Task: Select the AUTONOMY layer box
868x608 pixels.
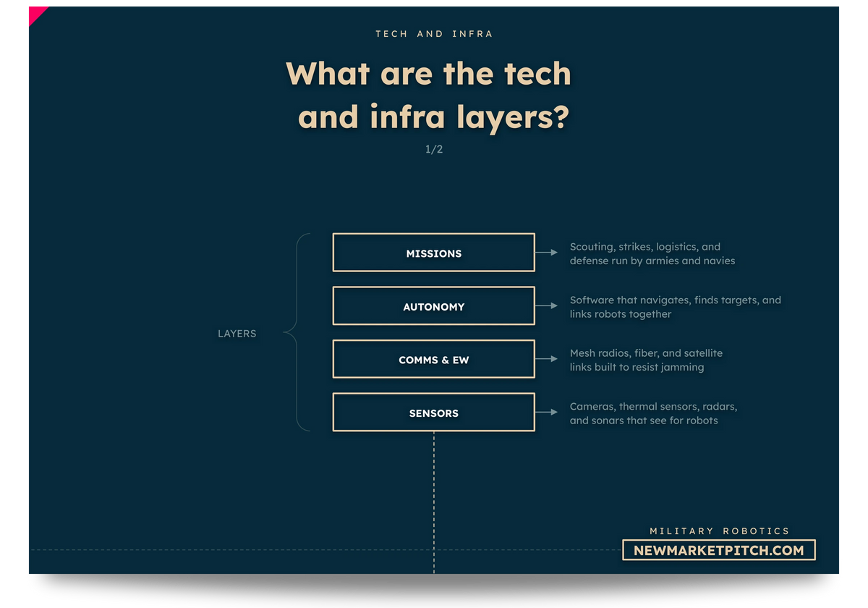Action: click(x=433, y=306)
